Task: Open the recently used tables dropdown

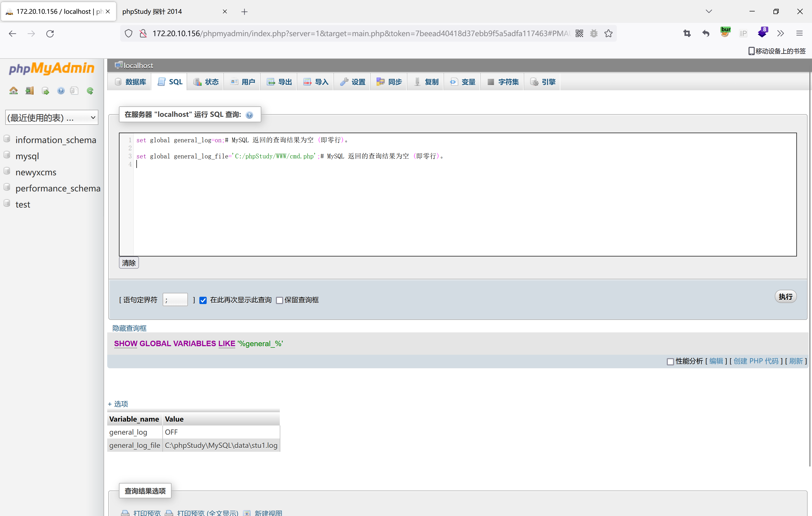Action: coord(52,117)
